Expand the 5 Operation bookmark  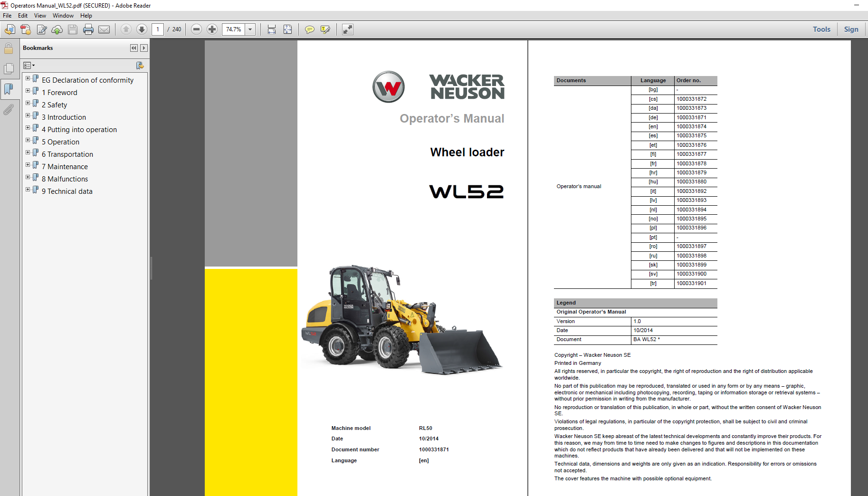[28, 140]
